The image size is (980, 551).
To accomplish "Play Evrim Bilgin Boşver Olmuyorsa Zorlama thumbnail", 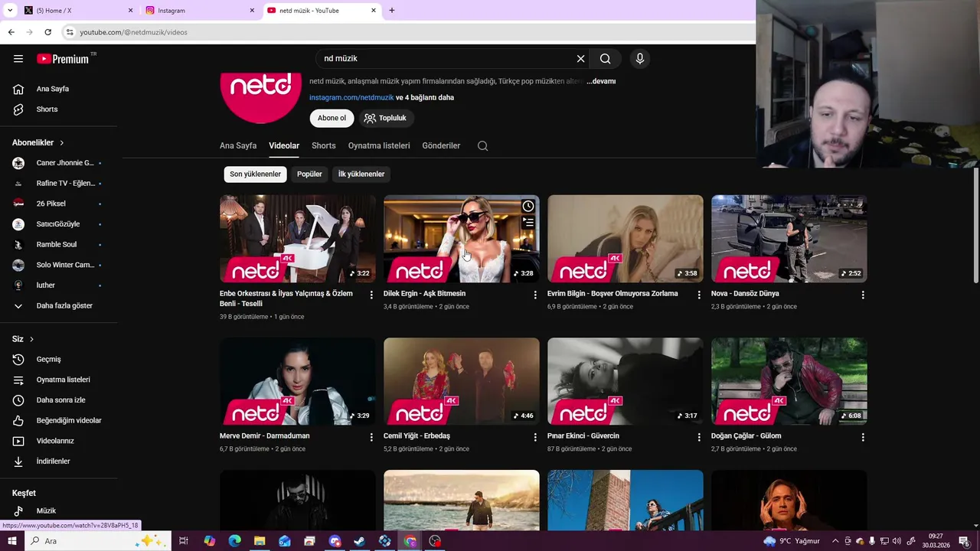I will coord(626,239).
